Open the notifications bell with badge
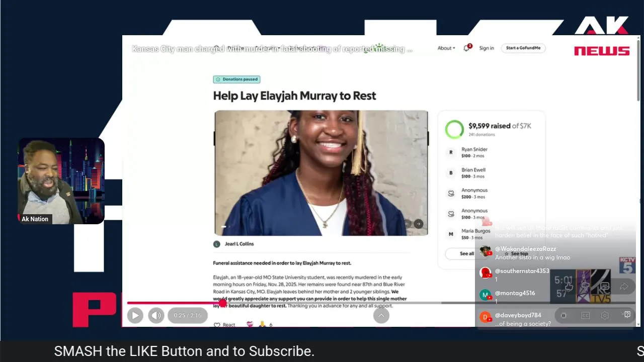The image size is (644, 362). click(x=467, y=48)
